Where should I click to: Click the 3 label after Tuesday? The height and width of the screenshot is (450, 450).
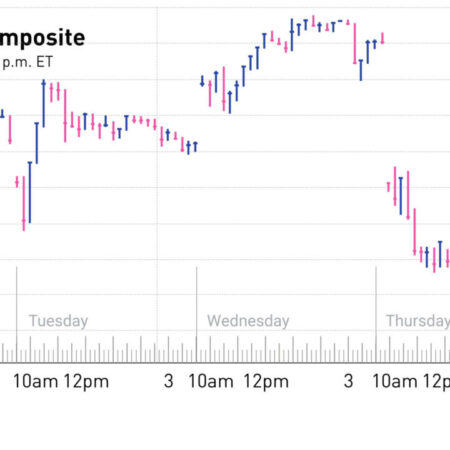[x=169, y=381]
